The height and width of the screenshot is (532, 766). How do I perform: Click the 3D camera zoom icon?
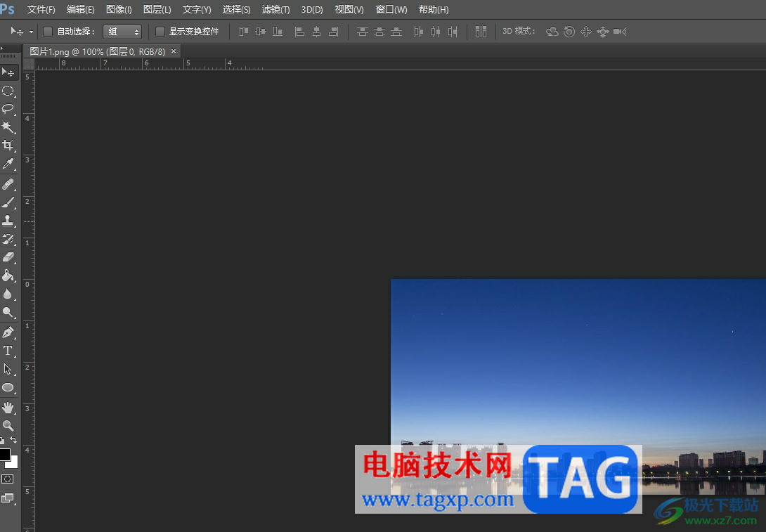pyautogui.click(x=620, y=32)
